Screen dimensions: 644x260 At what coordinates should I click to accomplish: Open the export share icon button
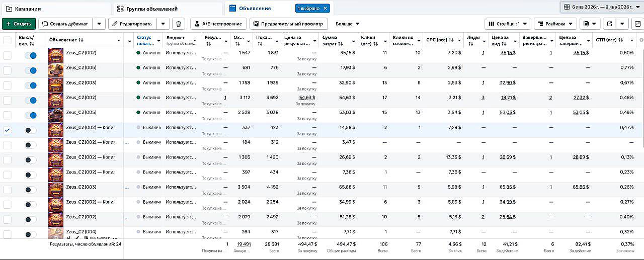pos(610,24)
